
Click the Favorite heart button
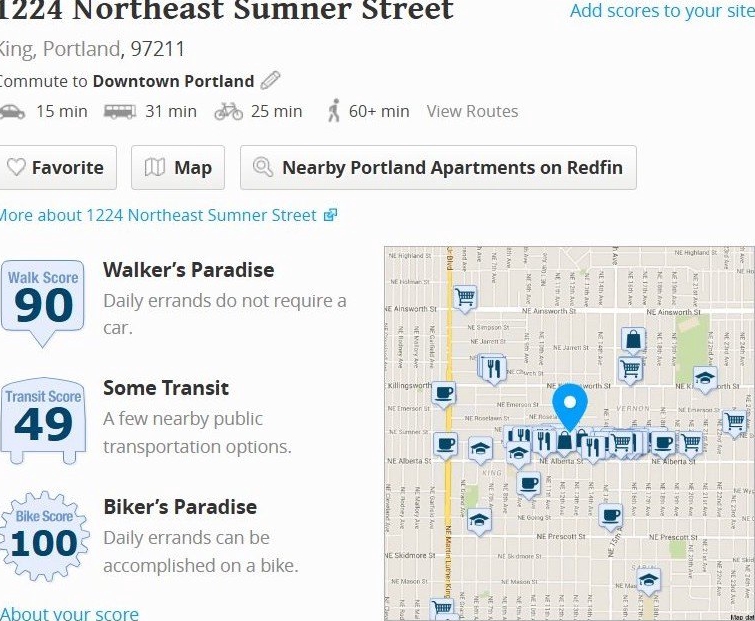[x=57, y=168]
